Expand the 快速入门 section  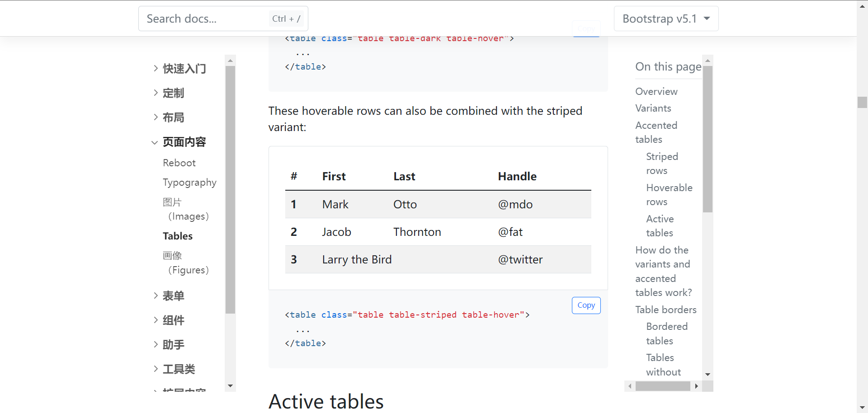tap(184, 69)
